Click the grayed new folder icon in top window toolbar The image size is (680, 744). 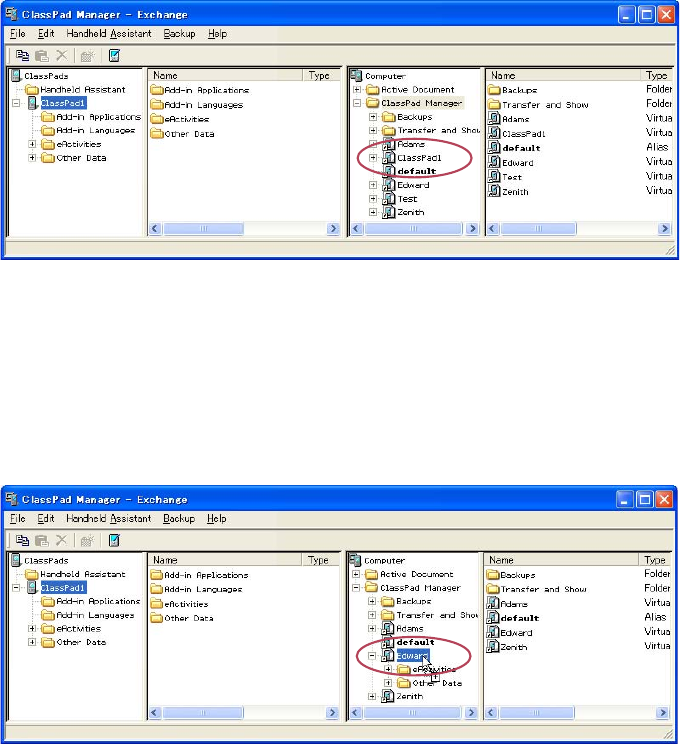pos(87,56)
